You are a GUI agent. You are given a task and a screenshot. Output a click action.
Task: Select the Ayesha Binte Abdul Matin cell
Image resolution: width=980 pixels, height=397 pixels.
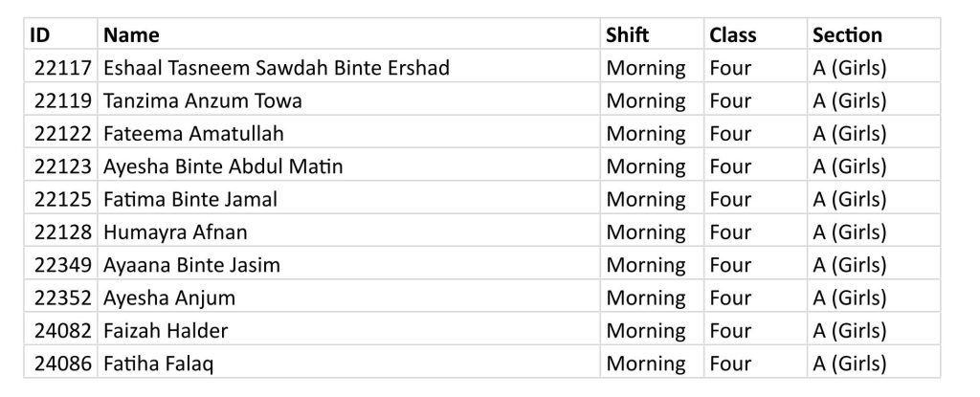348,166
